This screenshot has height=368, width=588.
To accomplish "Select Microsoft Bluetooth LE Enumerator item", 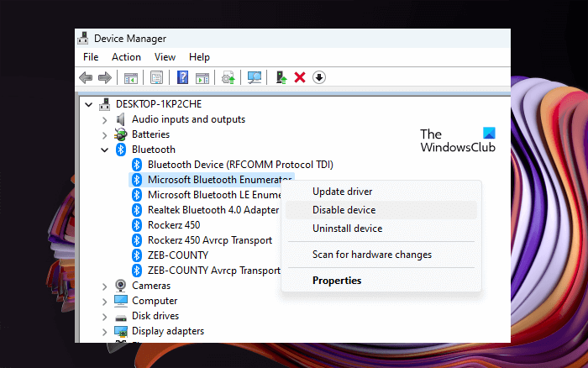I will (x=214, y=195).
